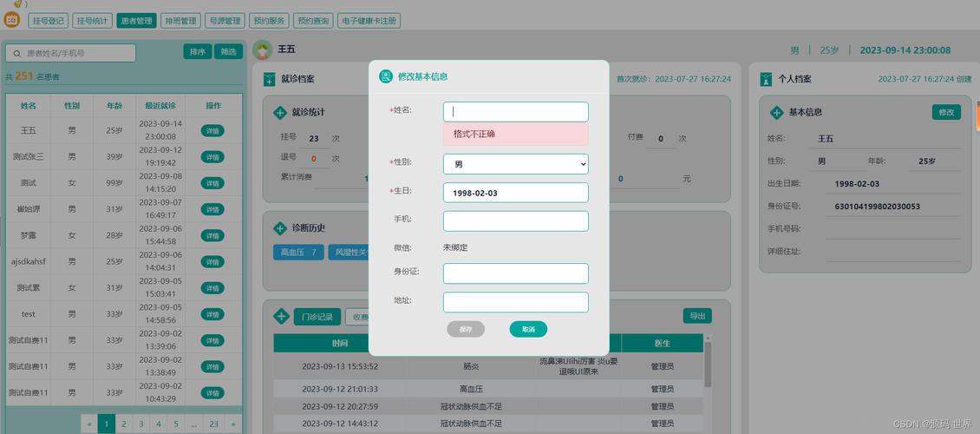Click the 高血压 7 diagnosis tag
This screenshot has width=980, height=434.
(298, 252)
